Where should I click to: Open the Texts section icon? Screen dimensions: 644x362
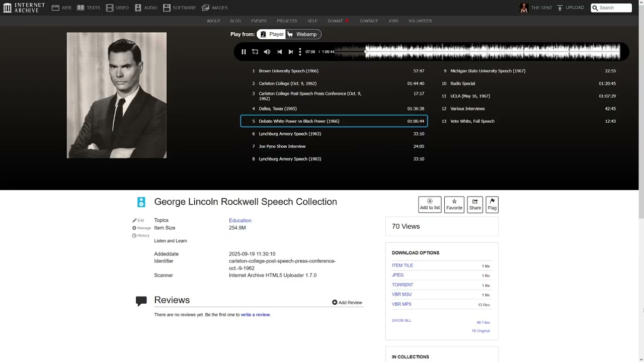80,8
